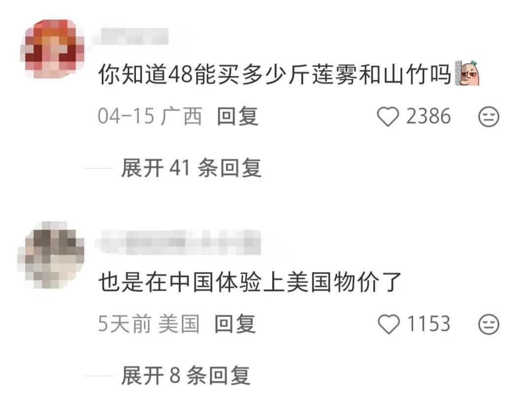Expand 展开 41 条回复
532x404 pixels.
(191, 168)
